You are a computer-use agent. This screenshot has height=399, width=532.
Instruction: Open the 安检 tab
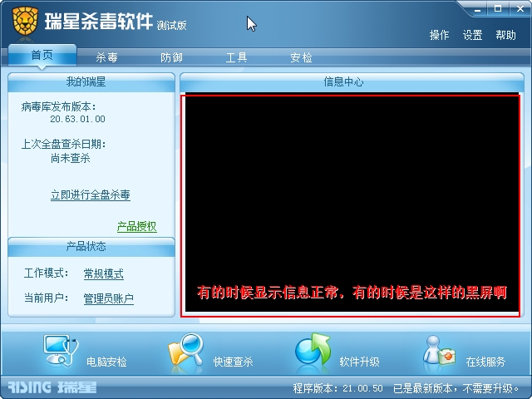tap(301, 57)
